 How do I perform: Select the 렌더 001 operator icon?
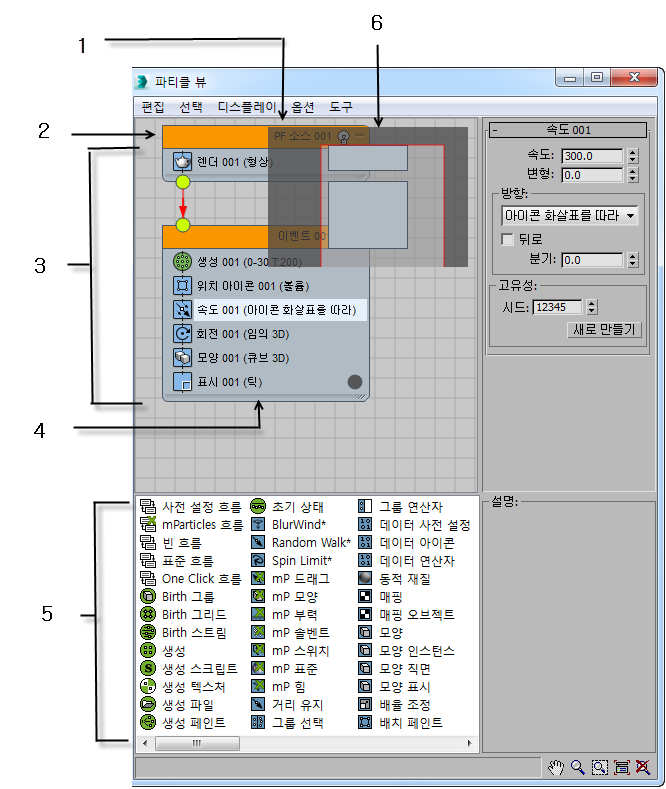coord(182,162)
